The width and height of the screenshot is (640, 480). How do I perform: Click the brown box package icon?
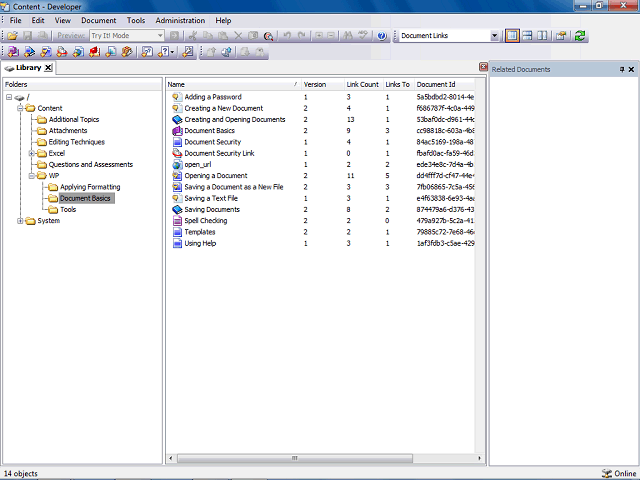click(127, 52)
